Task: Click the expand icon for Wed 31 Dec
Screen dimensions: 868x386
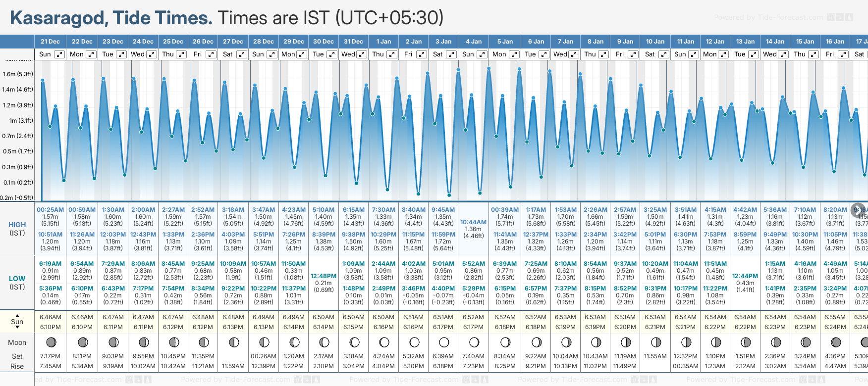Action: (x=362, y=54)
